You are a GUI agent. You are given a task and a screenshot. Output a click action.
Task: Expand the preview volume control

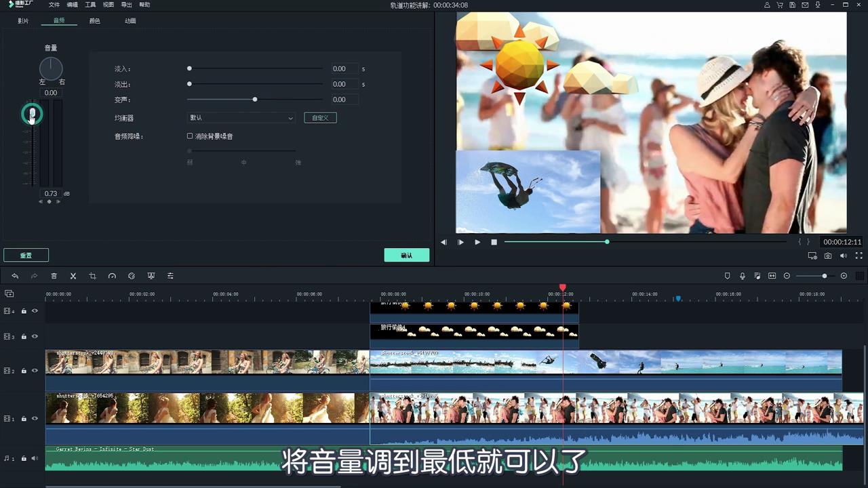(844, 256)
